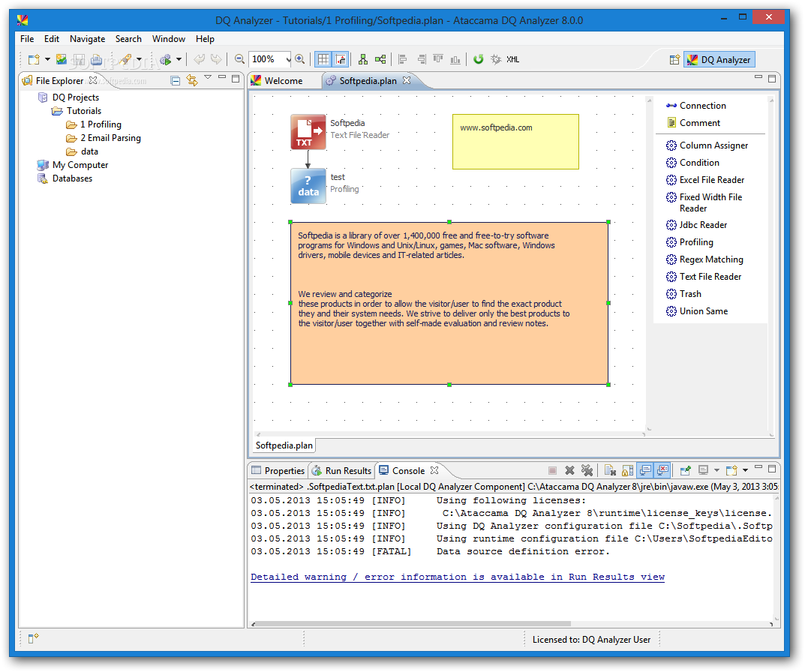
Task: Select Databases in File Explorer
Action: (65, 178)
